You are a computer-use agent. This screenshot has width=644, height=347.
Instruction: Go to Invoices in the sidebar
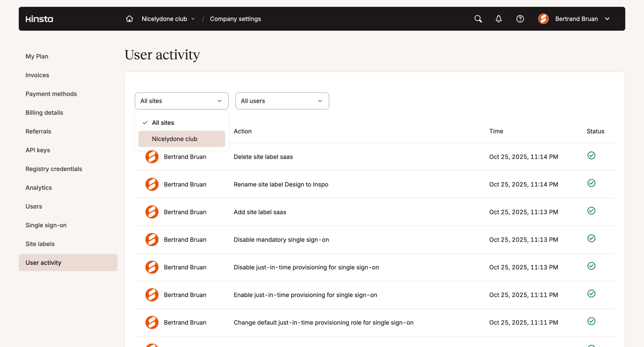click(x=37, y=75)
